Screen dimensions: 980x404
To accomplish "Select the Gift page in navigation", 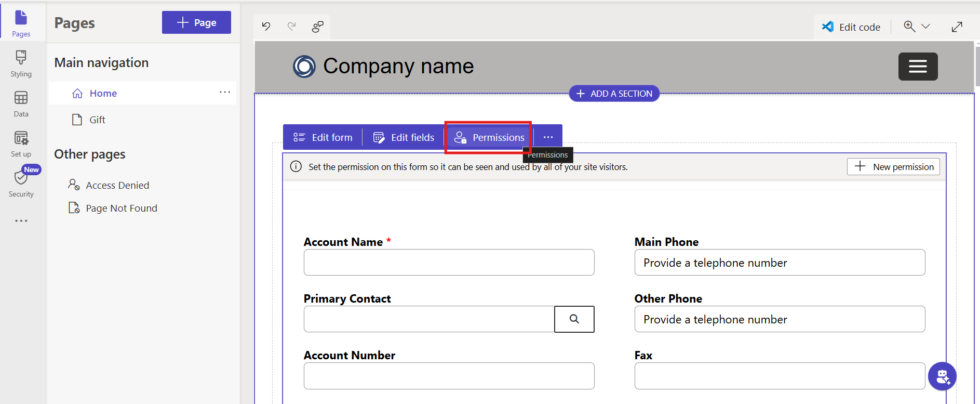I will coord(97,120).
